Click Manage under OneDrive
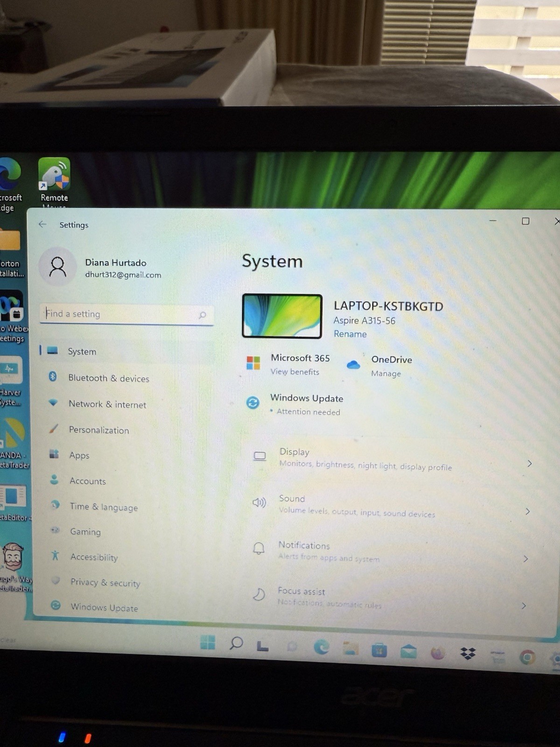560x747 pixels. click(386, 373)
